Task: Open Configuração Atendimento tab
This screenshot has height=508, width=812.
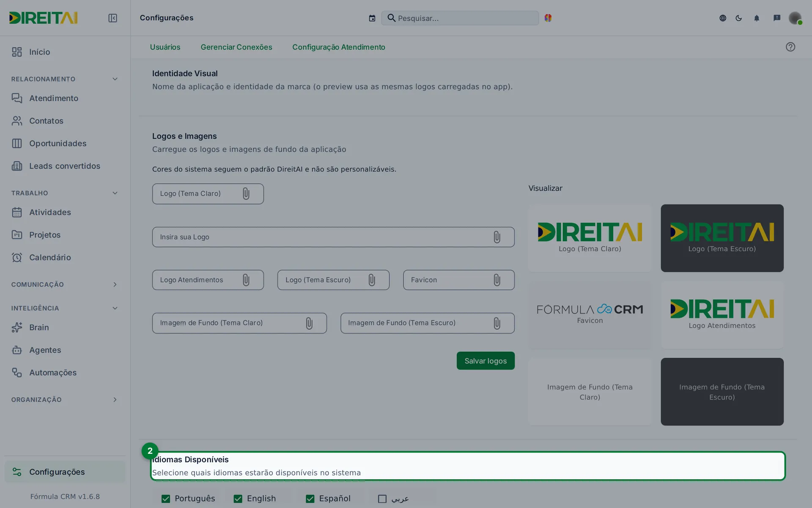Action: [339, 47]
